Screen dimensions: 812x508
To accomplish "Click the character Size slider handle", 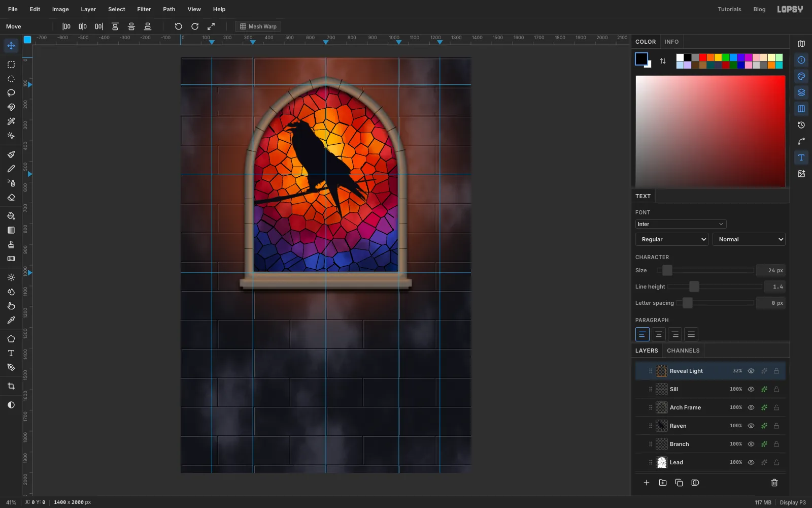I will (x=667, y=270).
